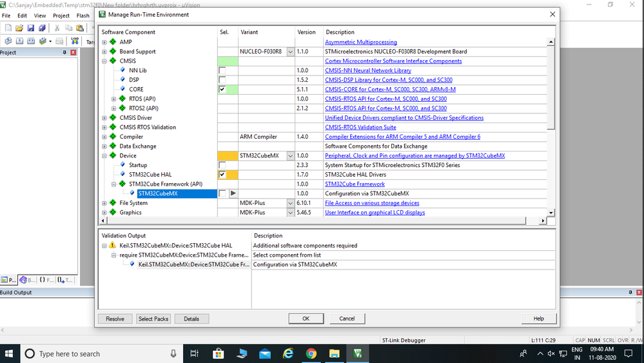Click the Rebuild all targets icon
Screen dimensions: 644x363
31,41
